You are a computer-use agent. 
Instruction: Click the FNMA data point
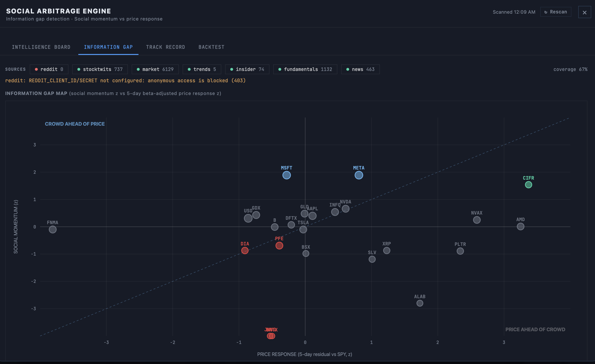(53, 230)
